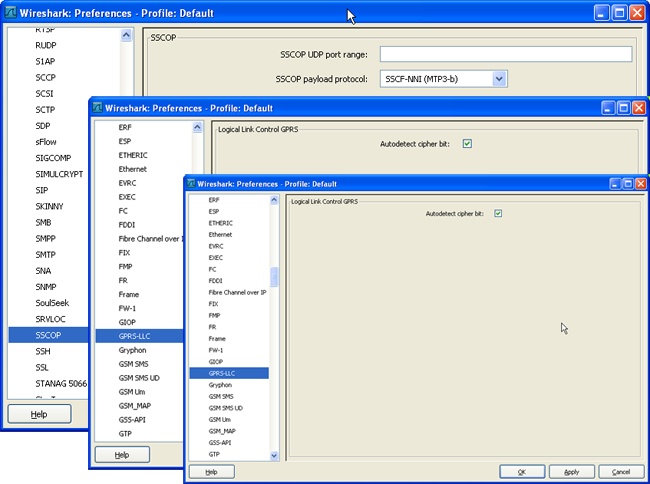Minimize the front Preferences window

[616, 184]
